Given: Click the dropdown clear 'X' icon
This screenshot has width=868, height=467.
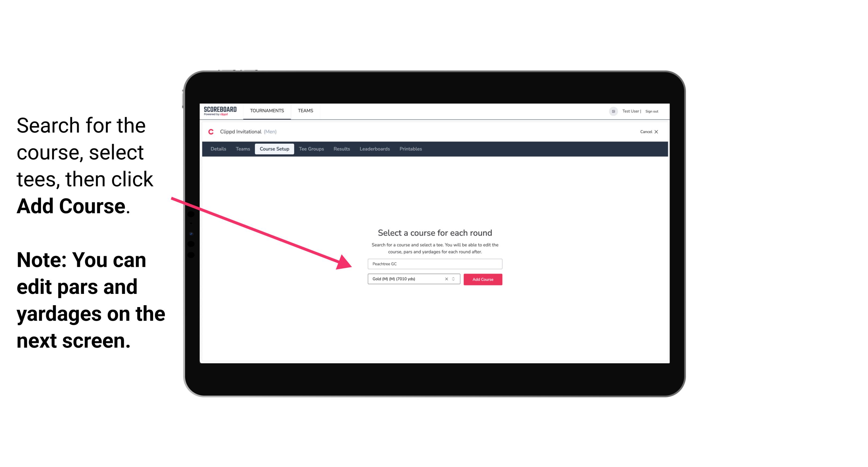Looking at the screenshot, I should (x=445, y=279).
